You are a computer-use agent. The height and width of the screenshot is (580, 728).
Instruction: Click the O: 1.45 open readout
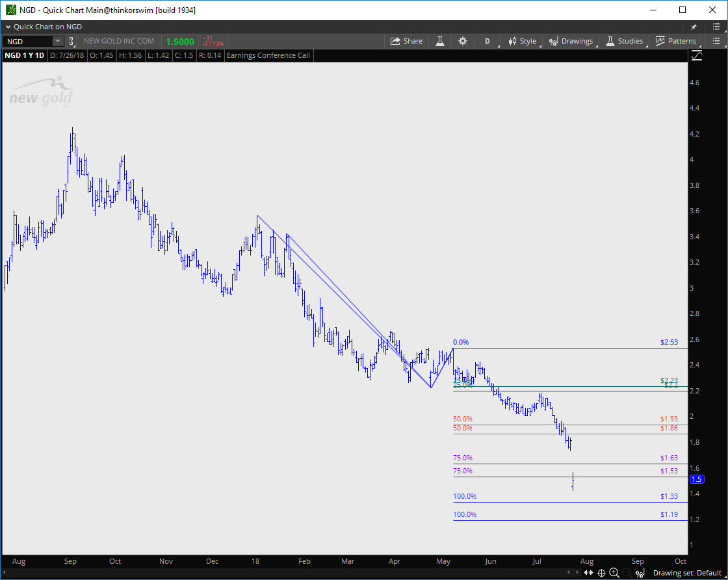point(101,55)
